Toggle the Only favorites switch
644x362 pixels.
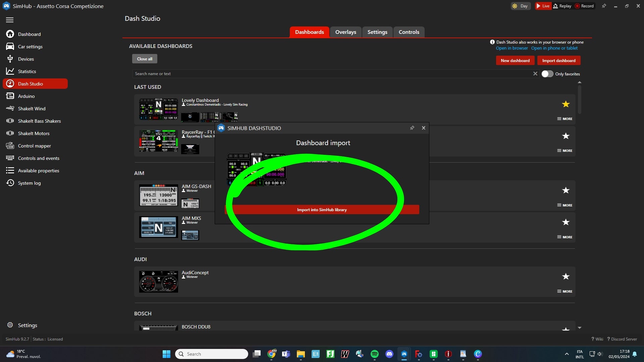pos(547,74)
